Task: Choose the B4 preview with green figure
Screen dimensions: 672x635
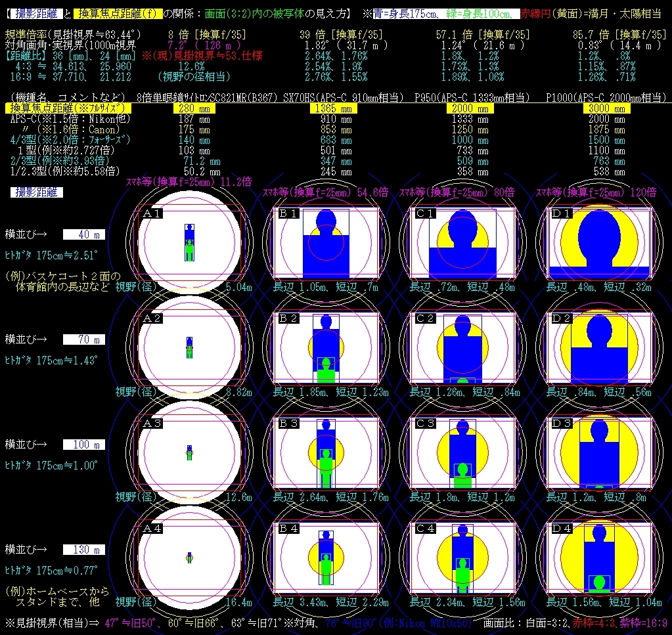Action: (326, 557)
